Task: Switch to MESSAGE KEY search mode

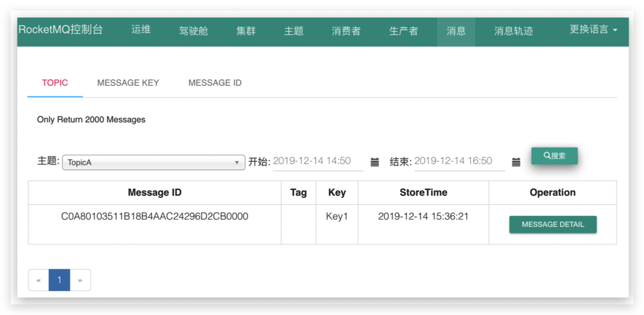Action: 128,83
